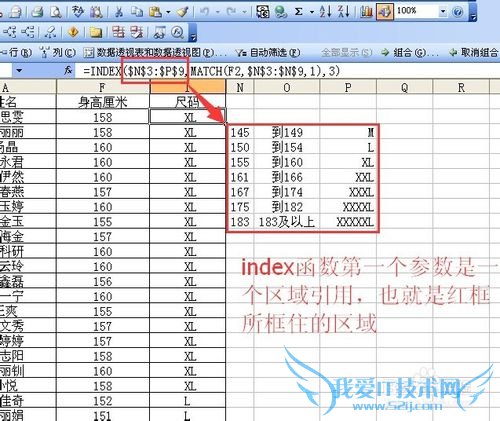Toggle the Drawing toolbar icon

click(x=385, y=12)
